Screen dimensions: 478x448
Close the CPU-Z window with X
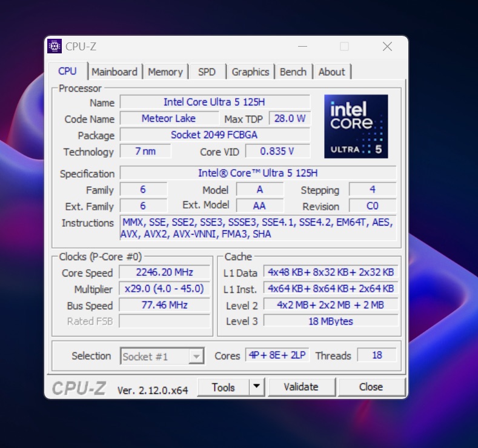(x=388, y=46)
